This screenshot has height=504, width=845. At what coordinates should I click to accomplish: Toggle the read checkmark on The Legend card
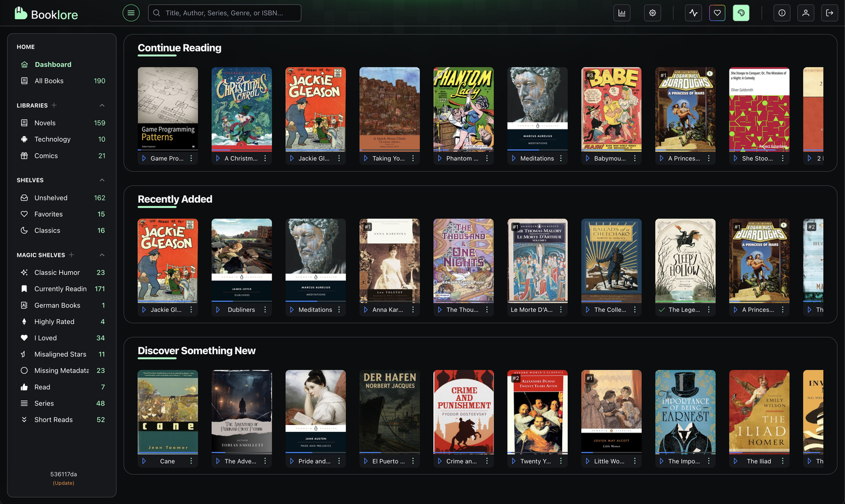661,309
